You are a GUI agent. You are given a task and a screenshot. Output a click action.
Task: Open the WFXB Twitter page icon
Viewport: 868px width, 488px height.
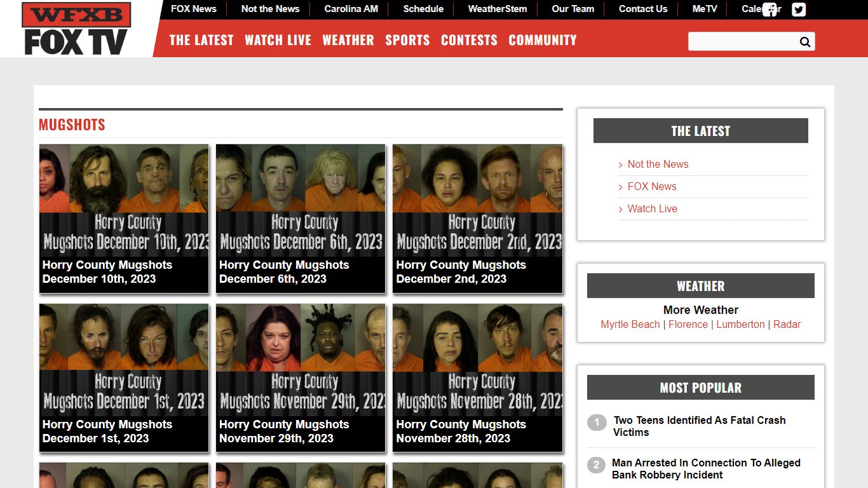[799, 10]
